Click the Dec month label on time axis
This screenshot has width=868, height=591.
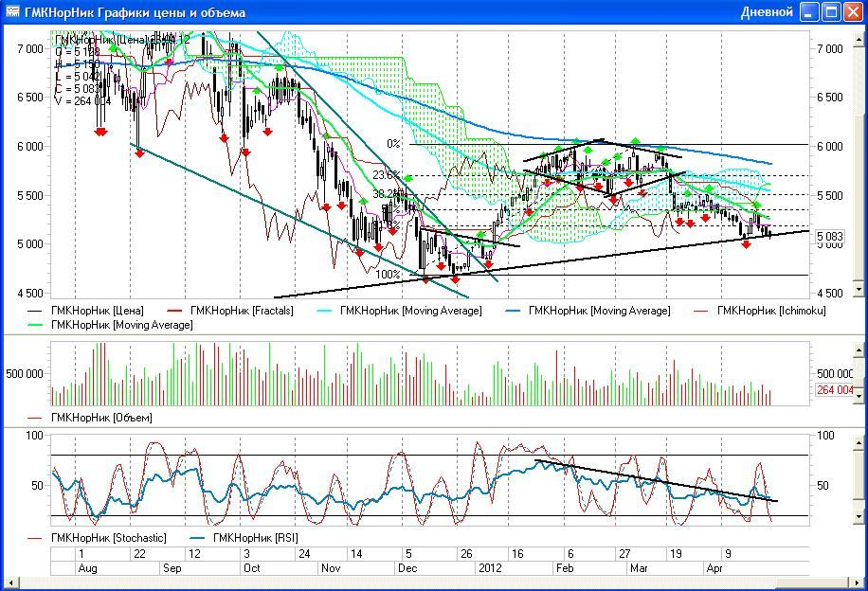coord(408,567)
